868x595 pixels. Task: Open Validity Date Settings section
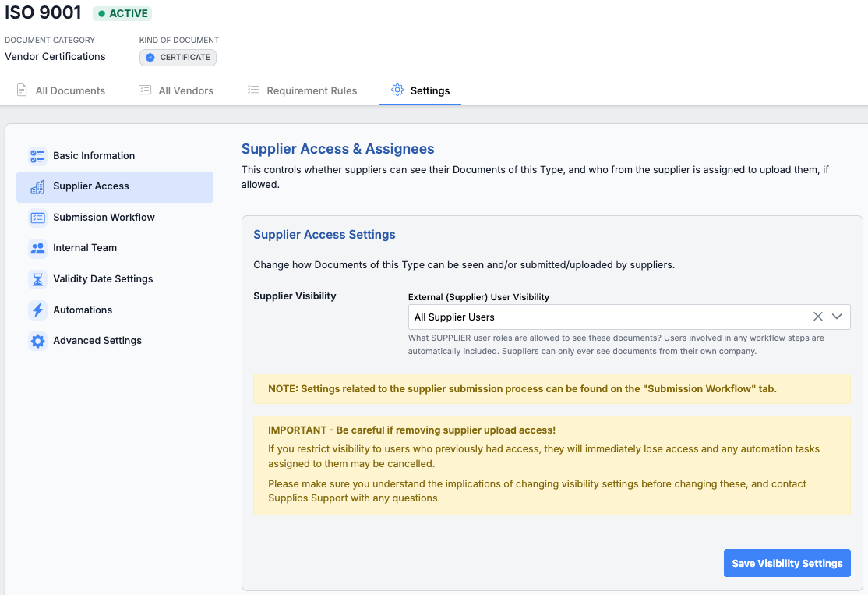coord(115,278)
